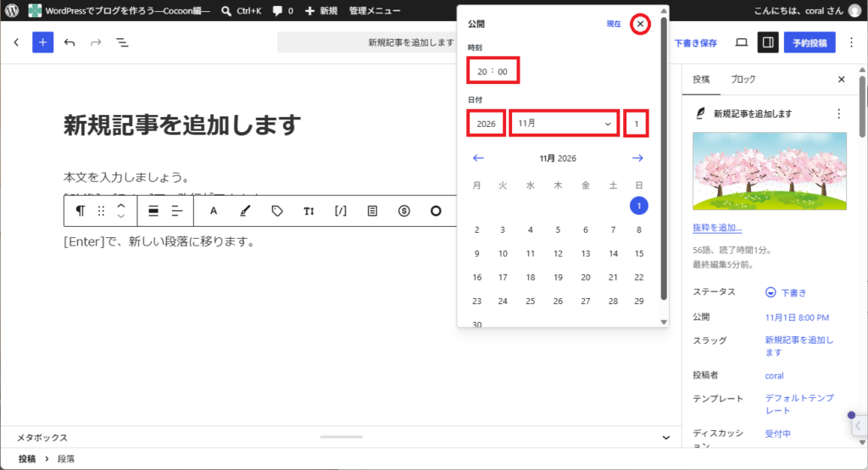The height and width of the screenshot is (470, 868).
Task: Click the post title heading text
Action: click(182, 125)
